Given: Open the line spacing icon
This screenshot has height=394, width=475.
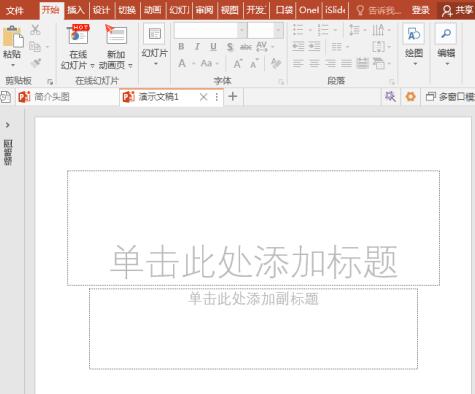Looking at the screenshot, I should (x=354, y=30).
